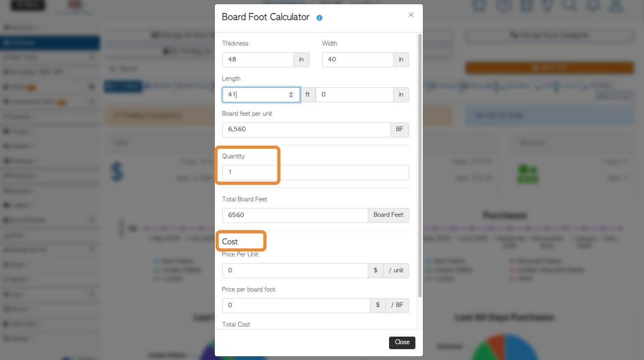Click the Total Board Feet field

[x=295, y=215]
